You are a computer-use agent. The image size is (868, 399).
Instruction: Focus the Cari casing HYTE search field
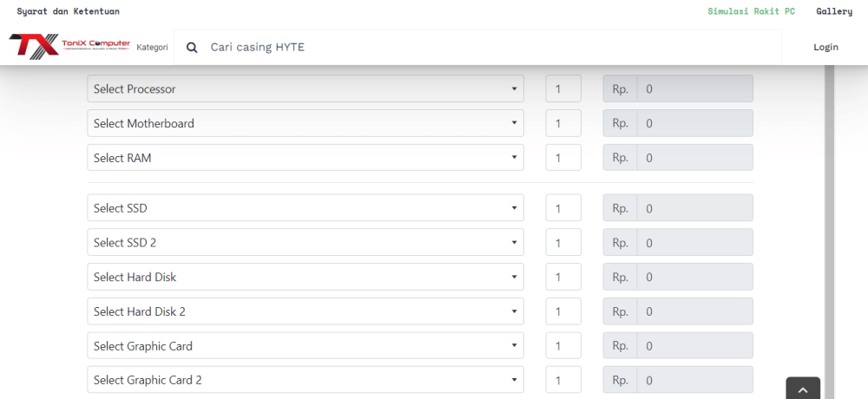[x=486, y=47]
